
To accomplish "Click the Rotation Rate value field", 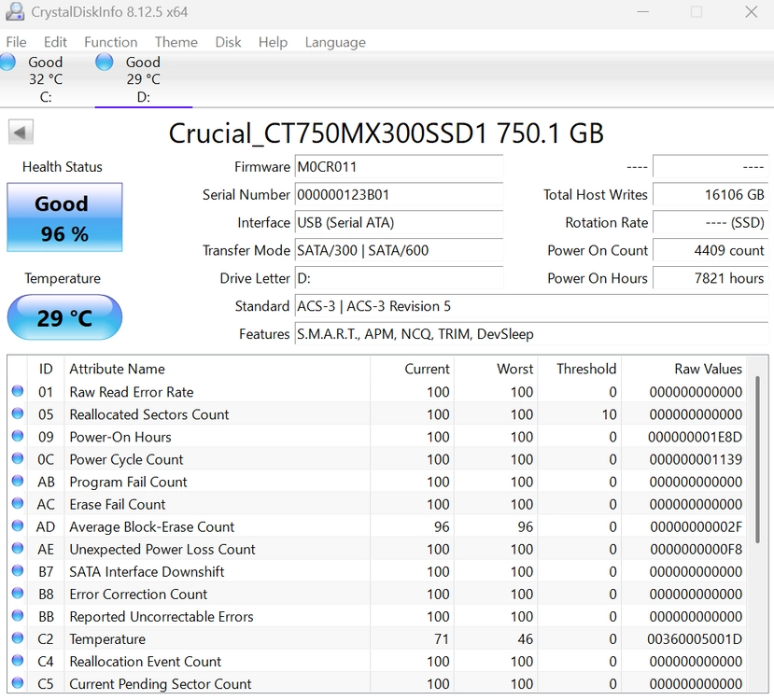I will point(711,222).
